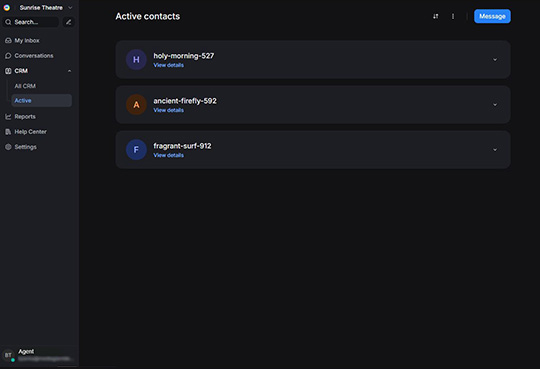Collapse the CRM section chevron
540x369 pixels.
pyautogui.click(x=70, y=71)
